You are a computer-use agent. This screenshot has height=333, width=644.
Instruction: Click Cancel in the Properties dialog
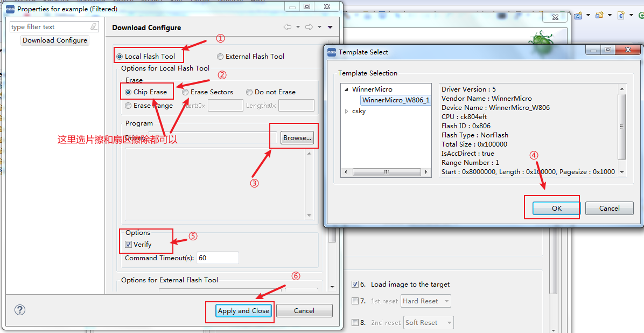tap(304, 311)
